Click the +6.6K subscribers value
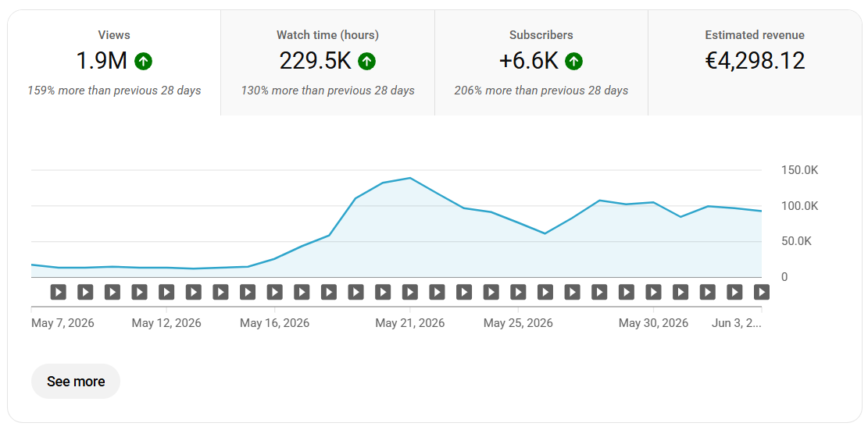Image resolution: width=868 pixels, height=430 pixels. [x=529, y=62]
